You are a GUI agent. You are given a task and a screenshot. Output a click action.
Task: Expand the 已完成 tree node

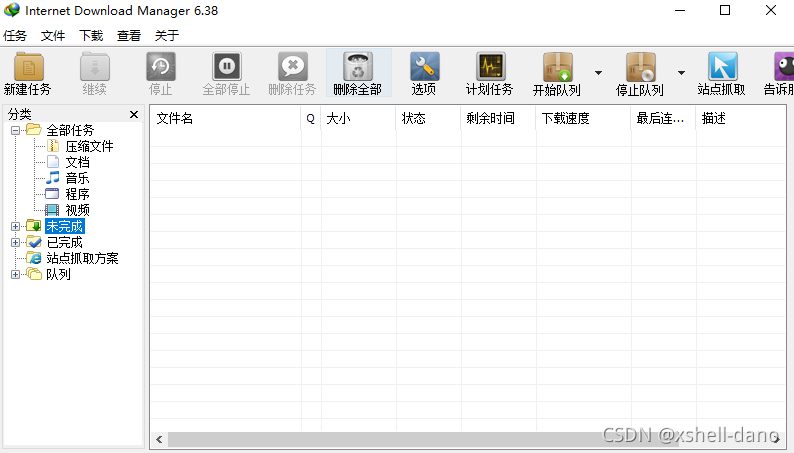(x=15, y=242)
